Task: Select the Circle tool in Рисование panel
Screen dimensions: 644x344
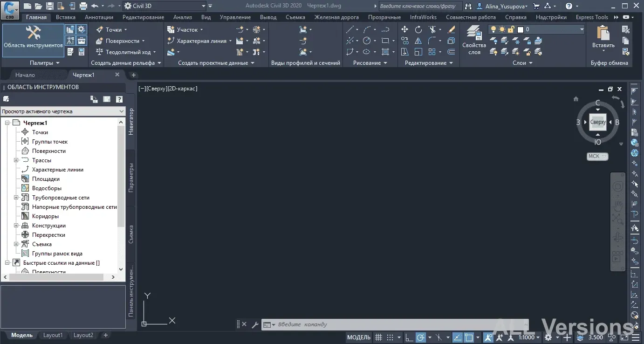Action: tap(367, 41)
